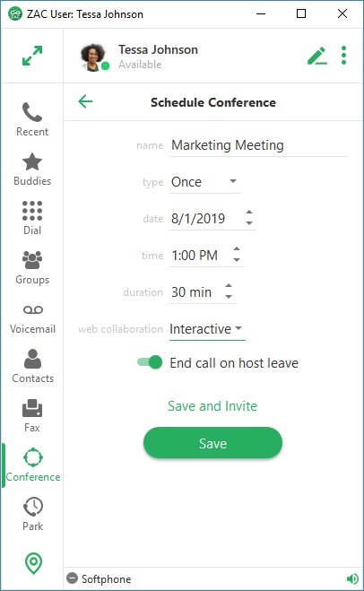Open the Voicemail section
Image resolution: width=364 pixels, height=591 pixels.
(32, 319)
